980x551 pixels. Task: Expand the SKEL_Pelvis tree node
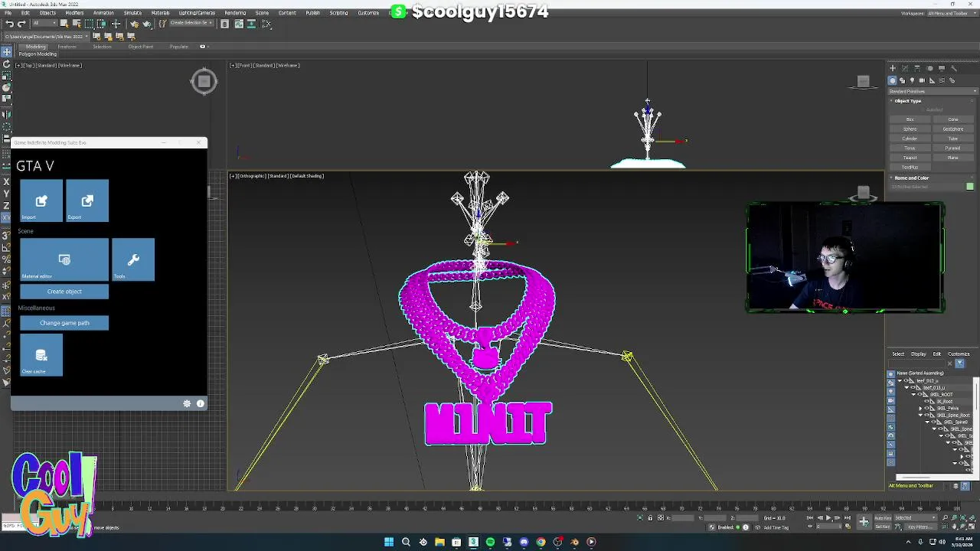pyautogui.click(x=920, y=408)
